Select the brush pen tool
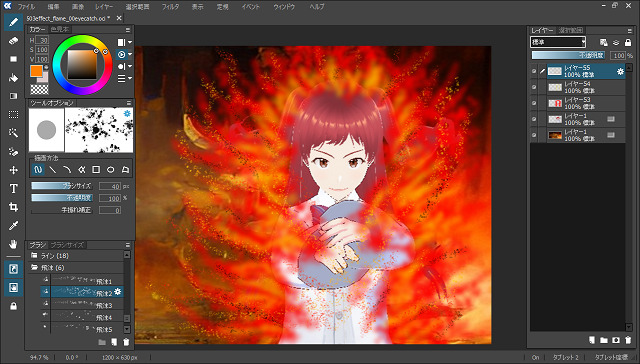640x364 pixels. (x=13, y=22)
